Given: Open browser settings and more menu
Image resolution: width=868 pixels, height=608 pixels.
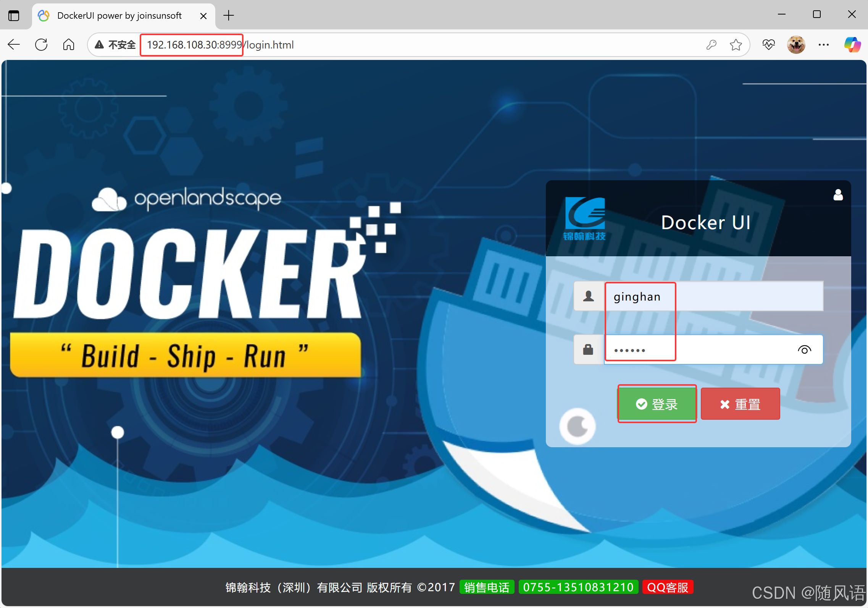Looking at the screenshot, I should point(824,45).
